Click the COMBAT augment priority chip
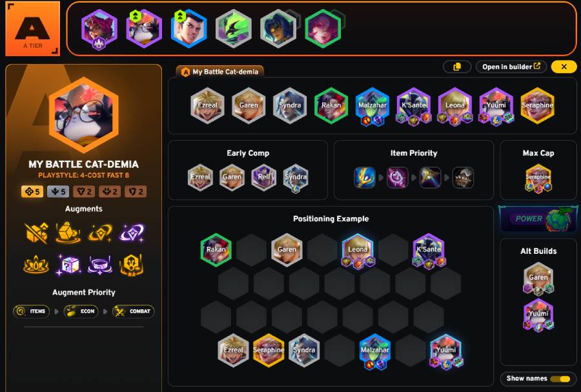581x392 pixels. point(133,311)
